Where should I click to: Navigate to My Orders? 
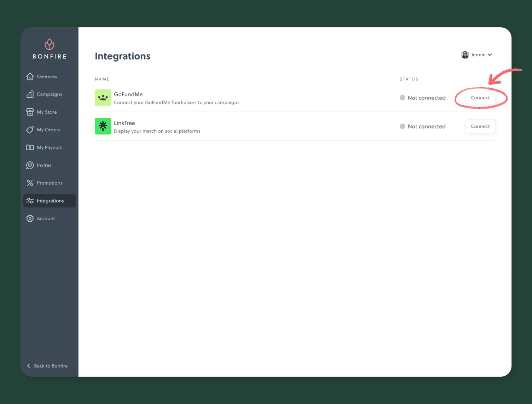(x=50, y=130)
